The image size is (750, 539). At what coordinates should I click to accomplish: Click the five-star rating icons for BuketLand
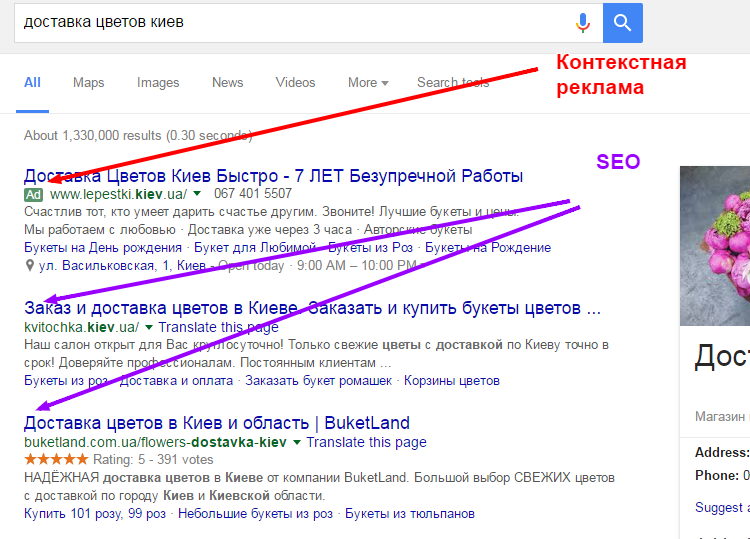click(x=56, y=460)
